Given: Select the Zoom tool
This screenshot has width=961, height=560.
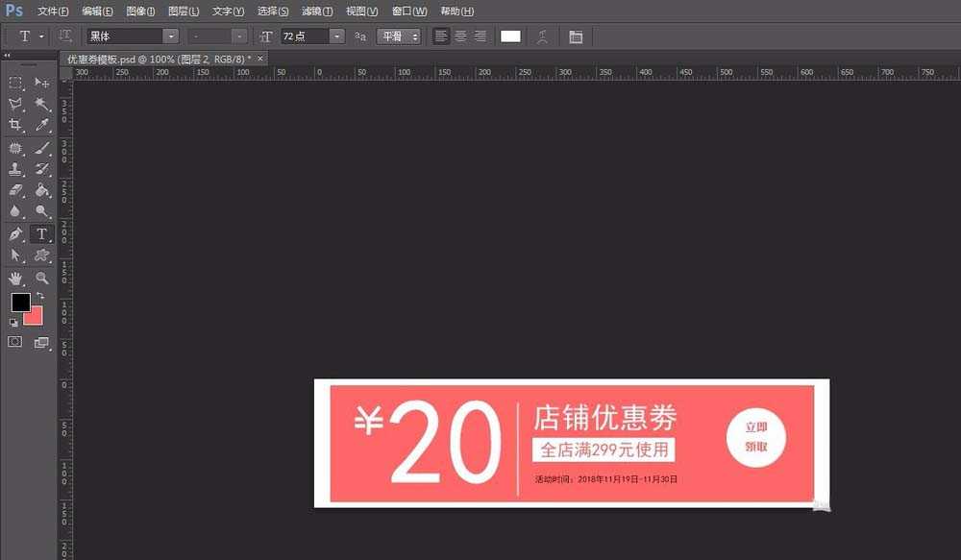Looking at the screenshot, I should click(x=41, y=278).
